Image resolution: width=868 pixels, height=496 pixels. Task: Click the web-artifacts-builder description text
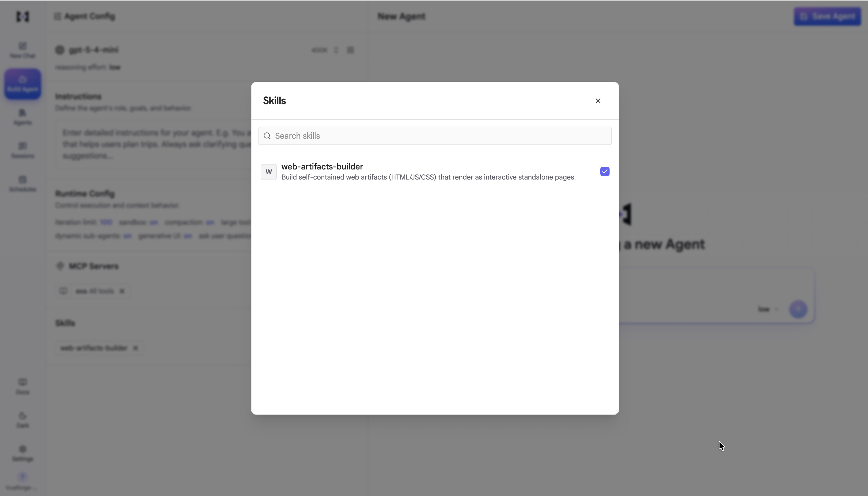click(x=429, y=177)
